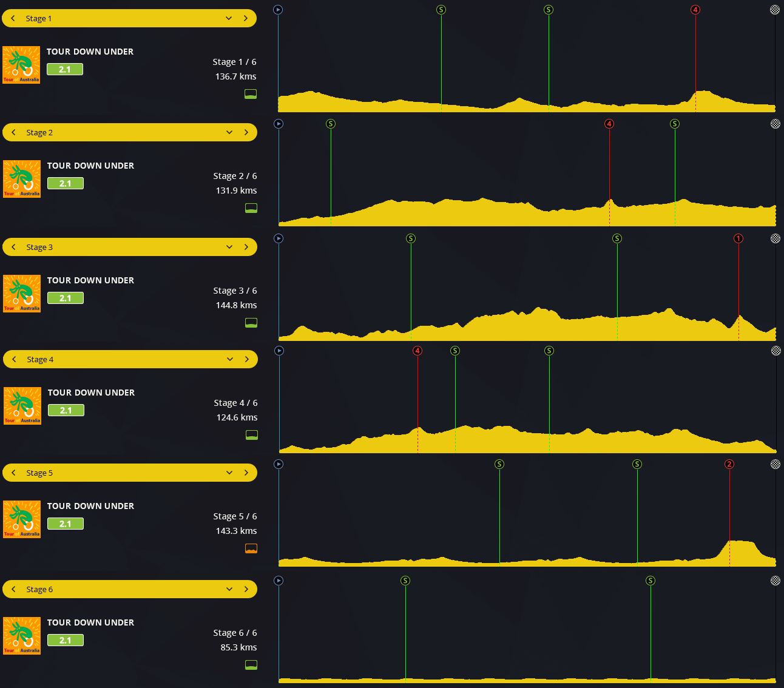Go to previous stage from Stage 1 selector
The width and height of the screenshot is (784, 688).
coord(13,18)
